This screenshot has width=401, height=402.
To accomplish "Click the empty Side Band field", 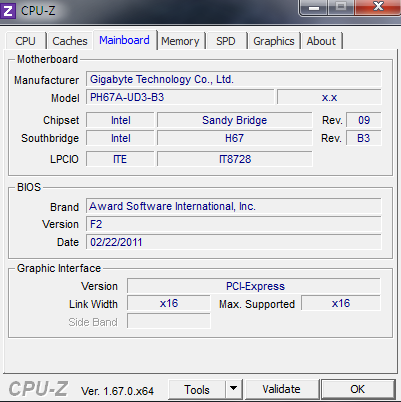I will coord(169,321).
